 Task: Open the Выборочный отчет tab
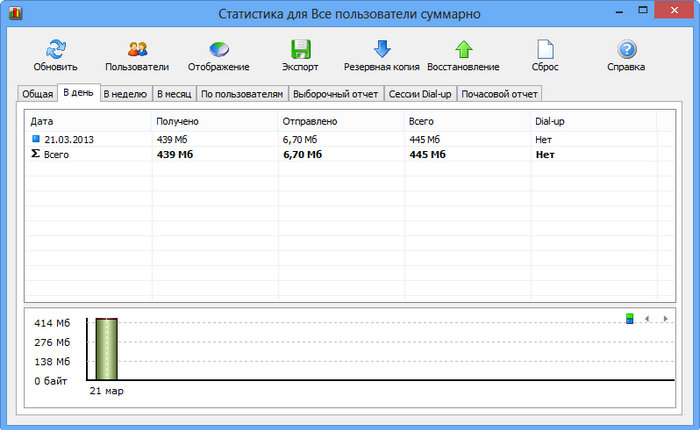pos(336,94)
